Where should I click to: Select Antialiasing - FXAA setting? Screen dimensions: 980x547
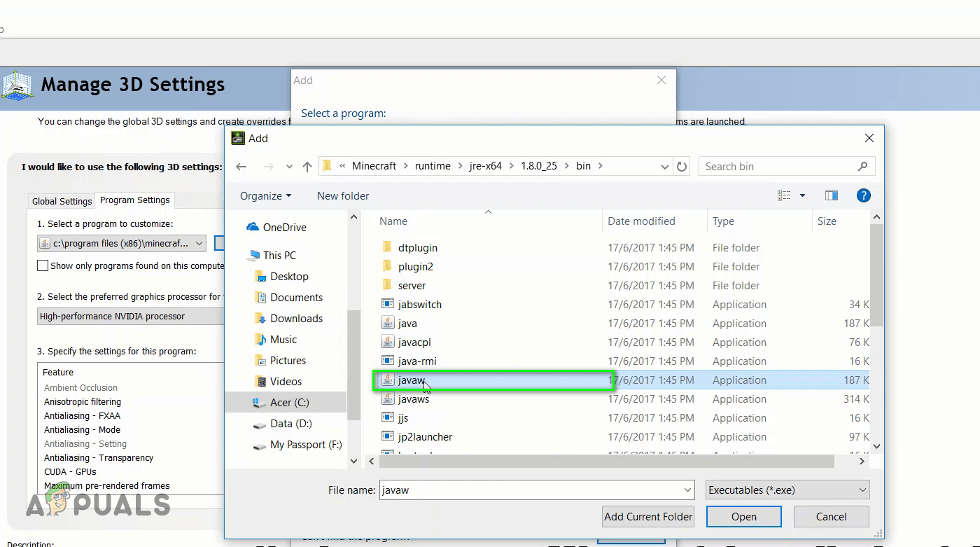click(x=83, y=415)
